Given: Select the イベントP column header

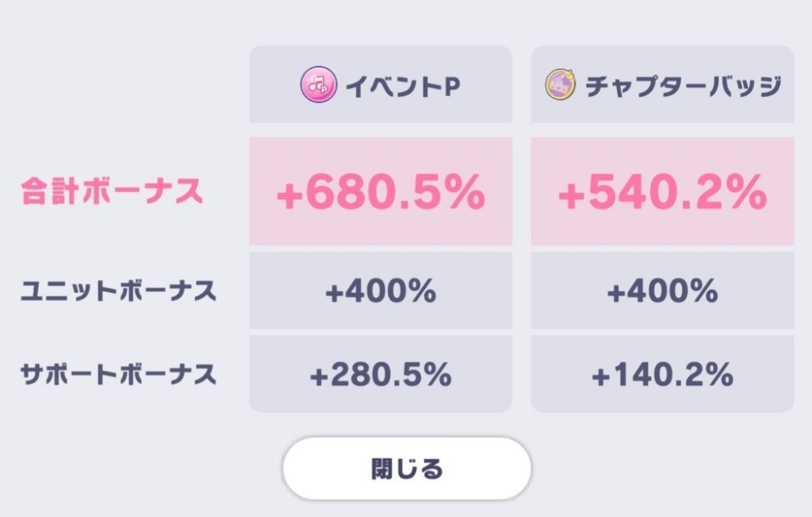Looking at the screenshot, I should [381, 84].
